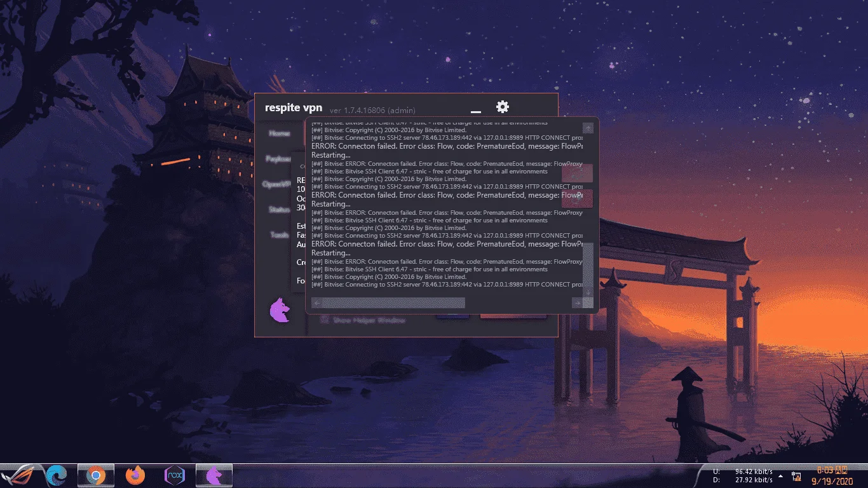The width and height of the screenshot is (868, 488).
Task: Select the OpenVPN sidebar tab
Action: tap(277, 184)
